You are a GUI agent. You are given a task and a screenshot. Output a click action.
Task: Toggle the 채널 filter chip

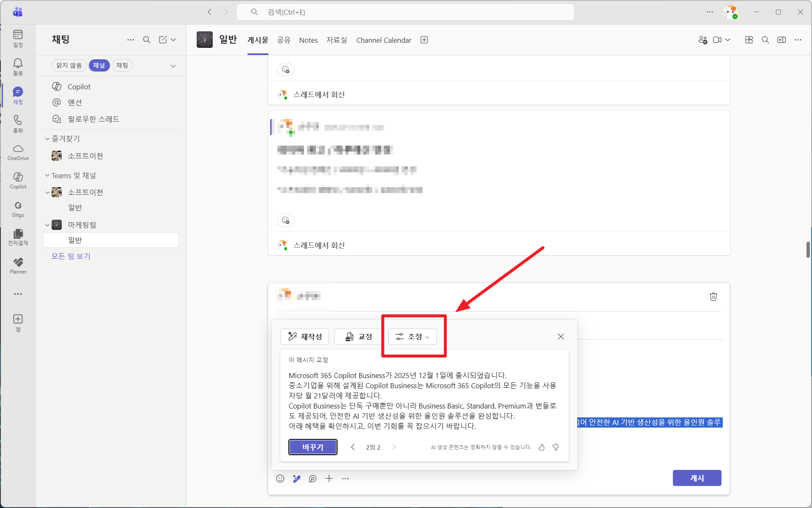coord(99,65)
